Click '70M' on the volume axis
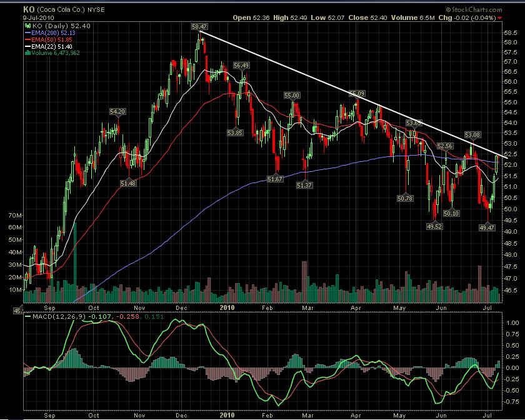525x420 pixels. coord(15,215)
